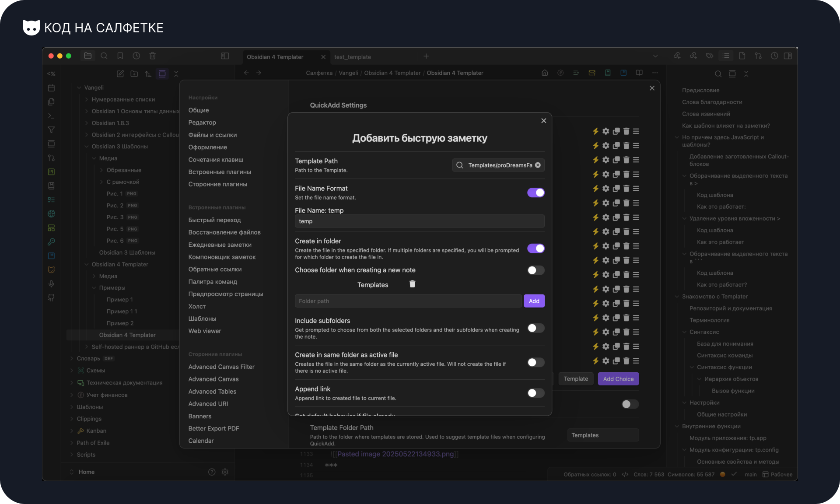Open the vault settings gear at the bottom left
This screenshot has height=504, width=840.
pos(225,472)
